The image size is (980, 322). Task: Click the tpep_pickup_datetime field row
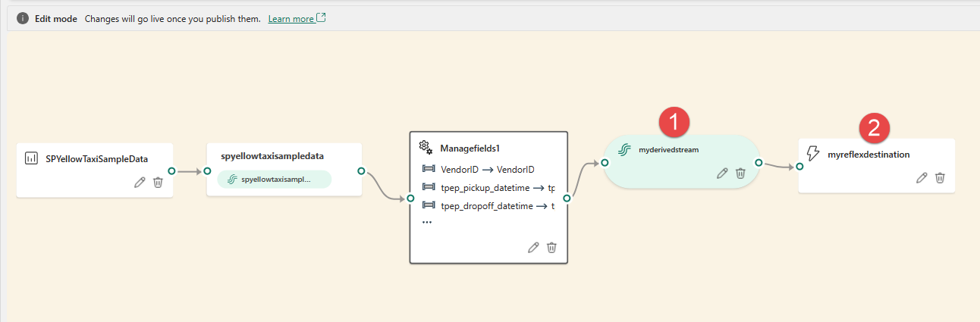[488, 187]
